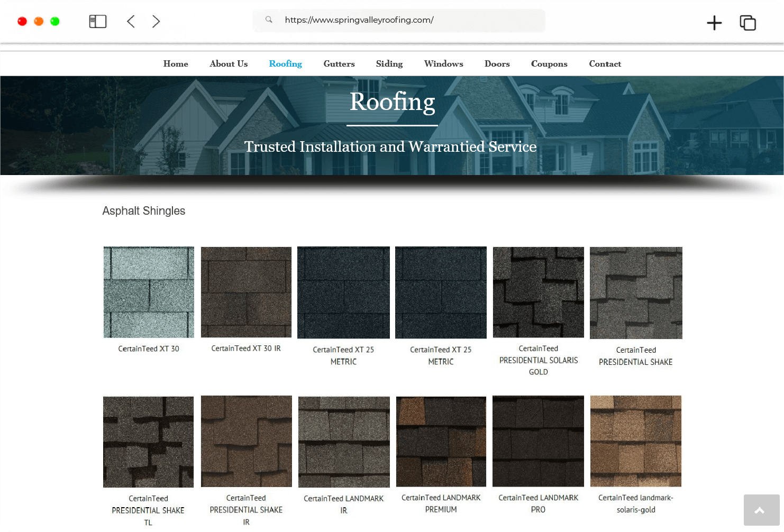Show the tab overview icon

(x=747, y=23)
